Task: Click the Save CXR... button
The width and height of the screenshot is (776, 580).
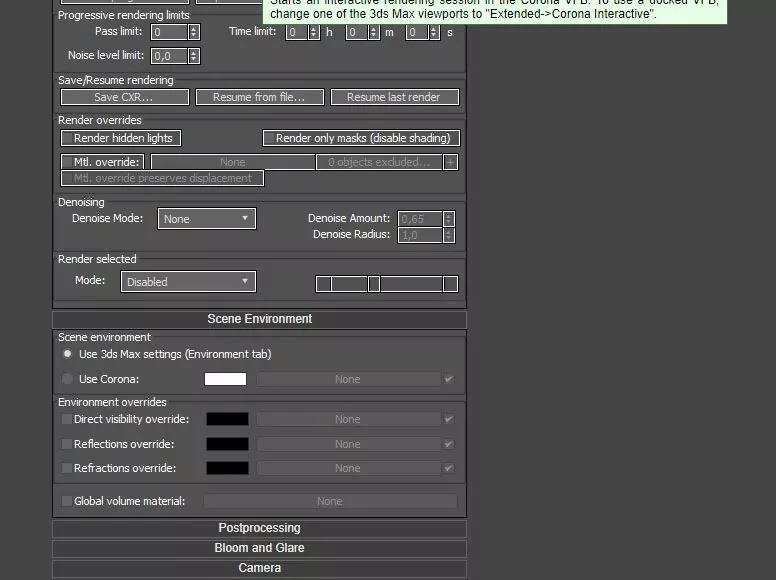Action: [124, 97]
